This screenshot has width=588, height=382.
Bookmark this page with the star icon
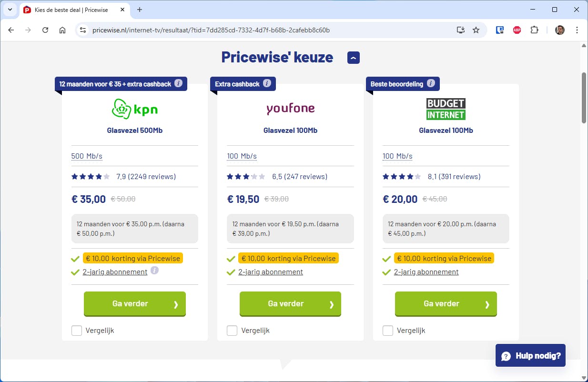tap(476, 30)
